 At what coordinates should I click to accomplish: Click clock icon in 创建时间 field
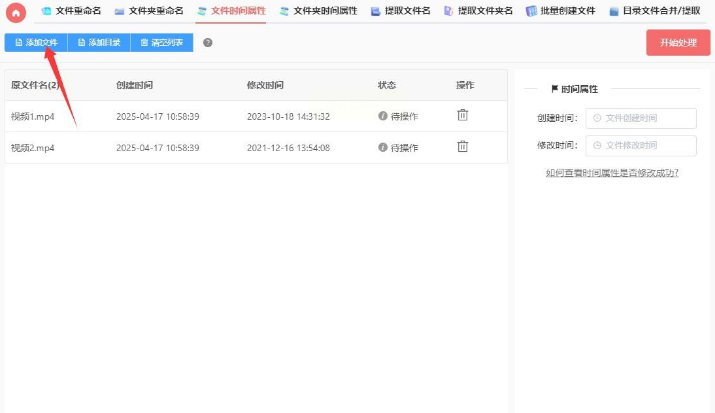[598, 118]
